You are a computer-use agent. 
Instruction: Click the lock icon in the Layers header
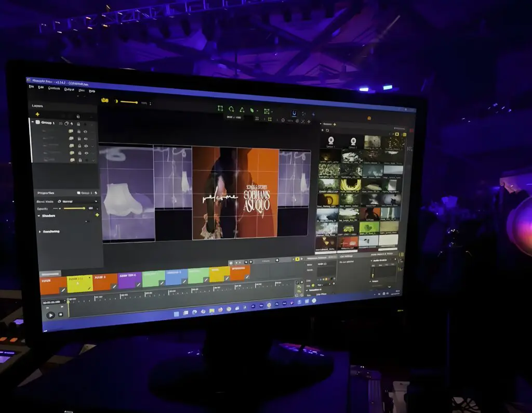pyautogui.click(x=78, y=117)
